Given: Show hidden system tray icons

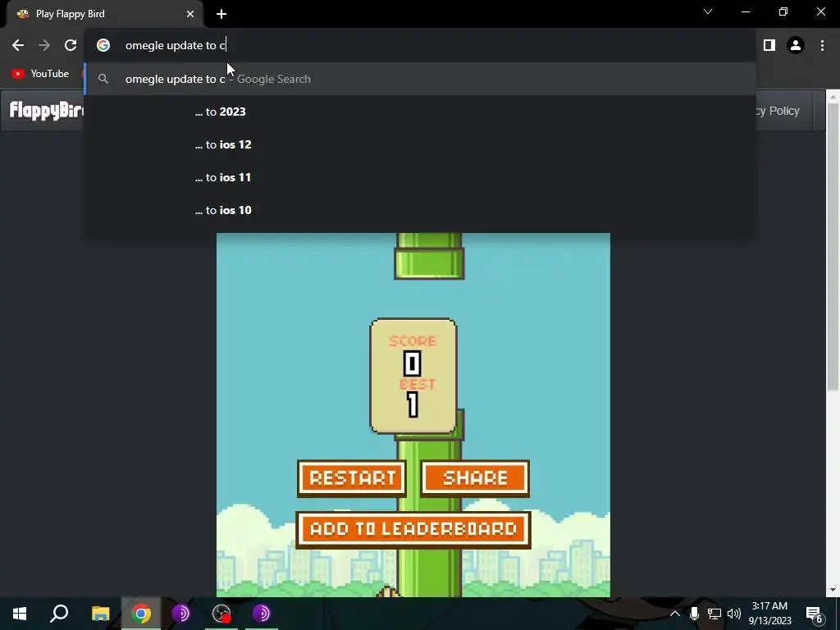Looking at the screenshot, I should click(x=675, y=614).
